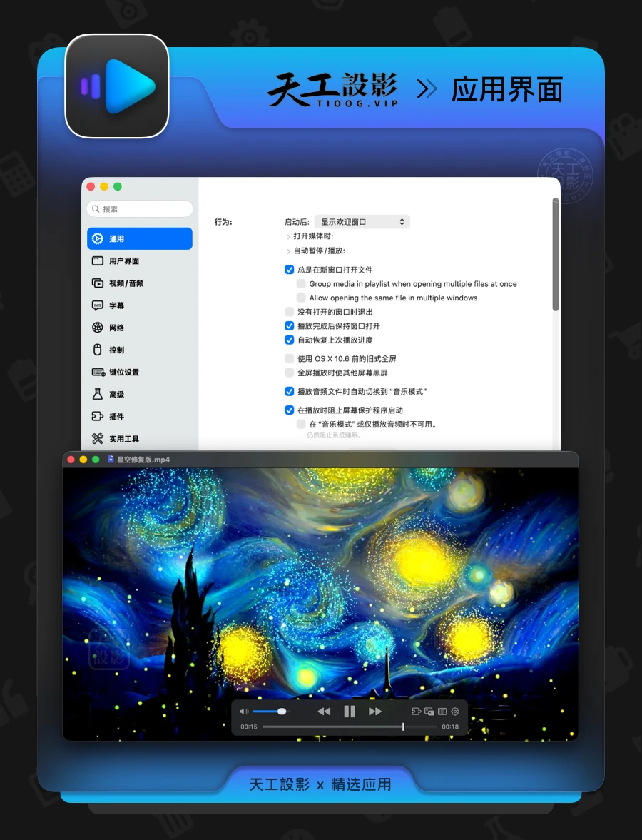642x840 pixels.
Task: Fast forward using the player's forward button
Action: [375, 712]
